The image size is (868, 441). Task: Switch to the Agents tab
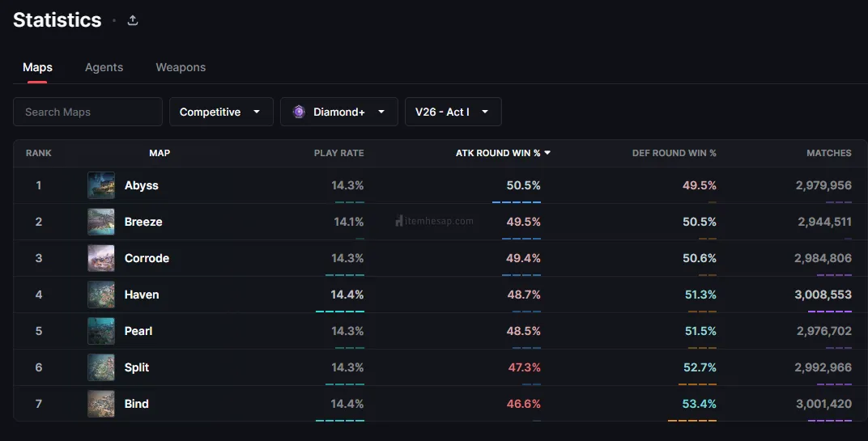coord(104,67)
